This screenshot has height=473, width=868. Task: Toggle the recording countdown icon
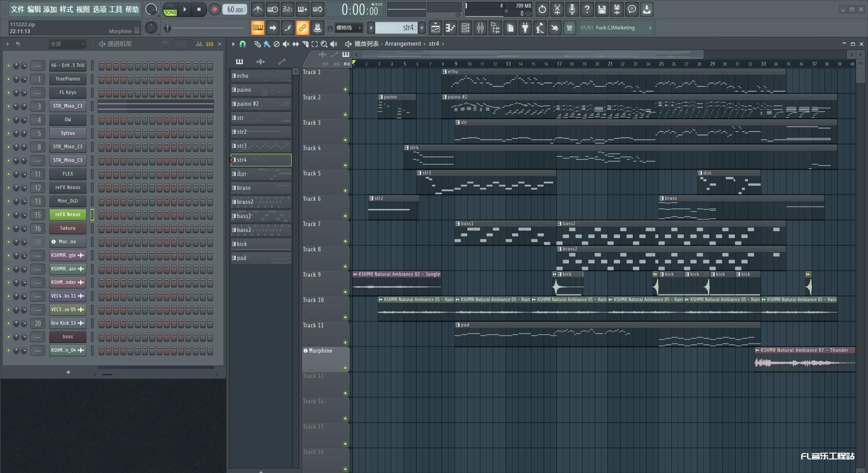pos(287,9)
